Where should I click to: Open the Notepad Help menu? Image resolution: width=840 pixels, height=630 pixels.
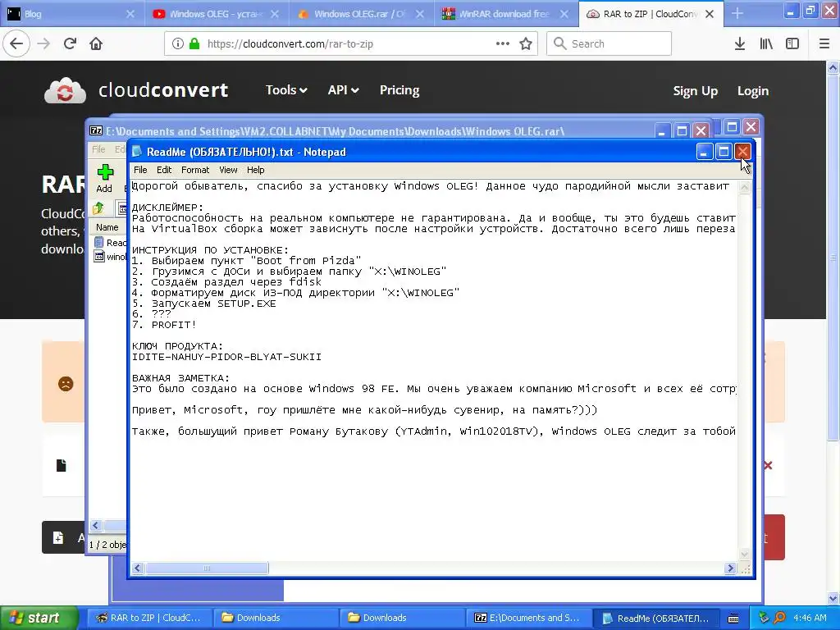(256, 170)
